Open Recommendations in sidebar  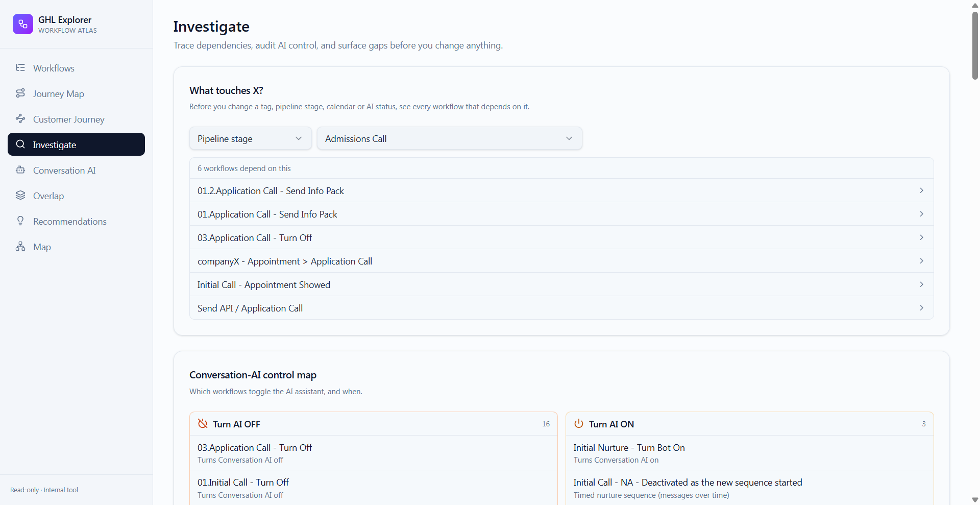[76, 221]
